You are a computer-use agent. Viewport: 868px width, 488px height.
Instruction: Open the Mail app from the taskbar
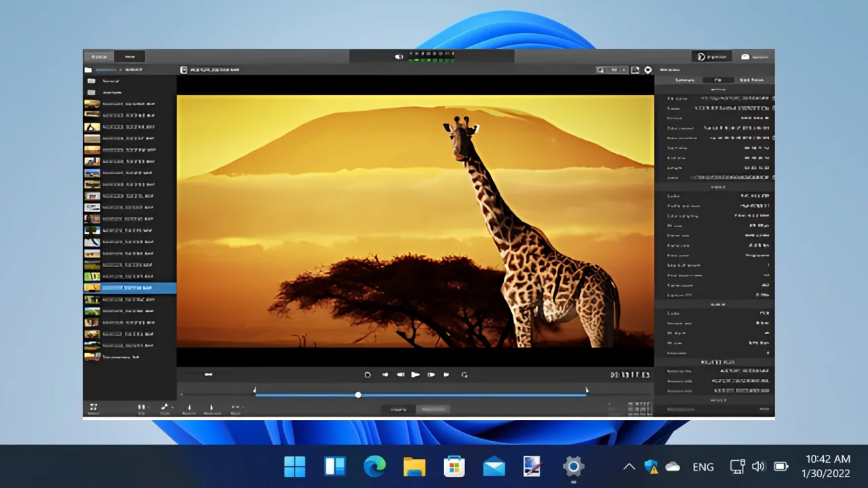(x=494, y=466)
